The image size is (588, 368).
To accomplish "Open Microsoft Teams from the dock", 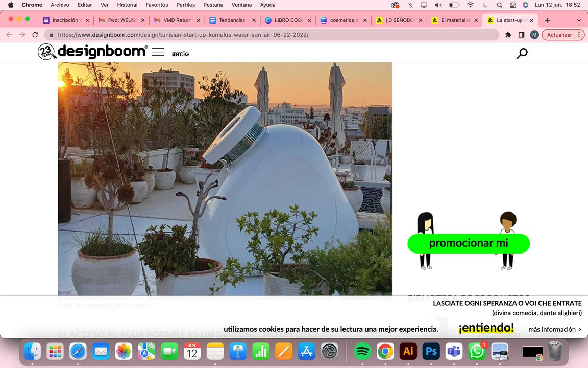I will [x=454, y=352].
